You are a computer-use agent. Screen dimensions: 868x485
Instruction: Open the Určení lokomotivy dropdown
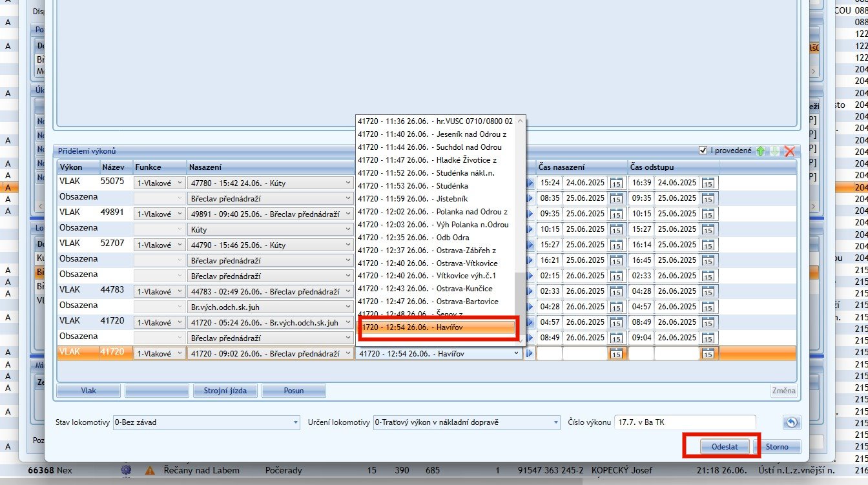555,422
